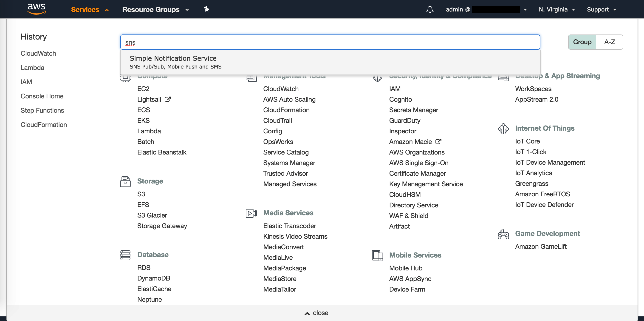Click the Database category icon

[125, 255]
